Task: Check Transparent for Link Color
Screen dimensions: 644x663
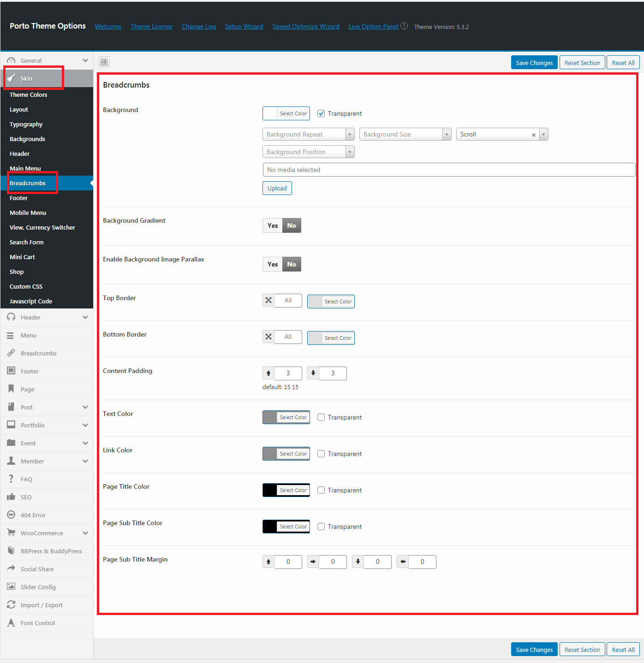Action: (x=321, y=454)
